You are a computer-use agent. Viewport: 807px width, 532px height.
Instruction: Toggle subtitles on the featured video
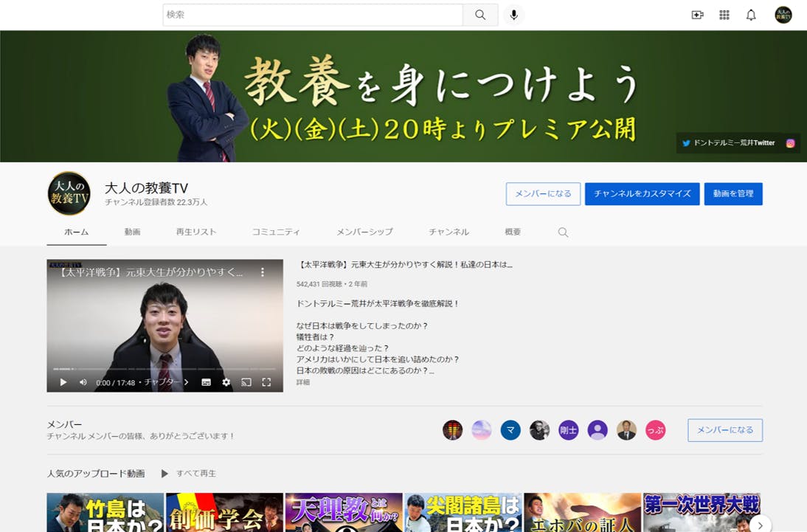[x=207, y=382]
